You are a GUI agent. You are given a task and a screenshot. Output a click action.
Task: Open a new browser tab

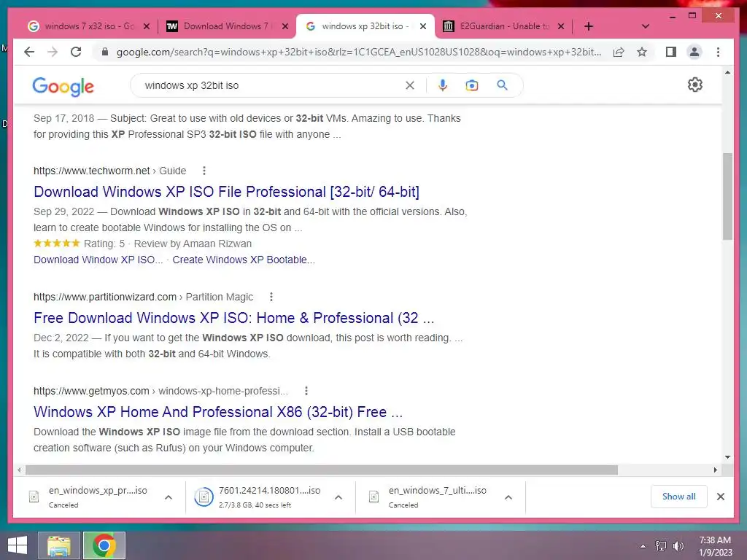coord(589,26)
